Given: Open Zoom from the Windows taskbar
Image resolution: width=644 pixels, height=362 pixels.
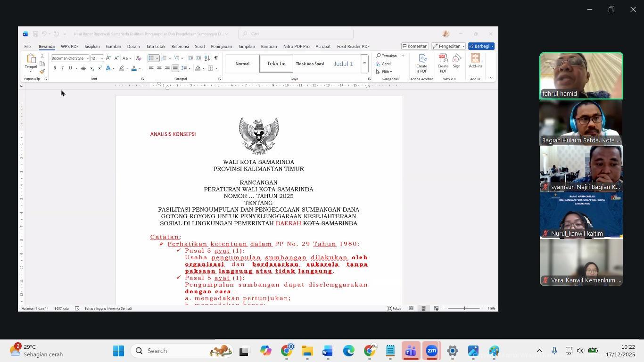Looking at the screenshot, I should pos(431,351).
